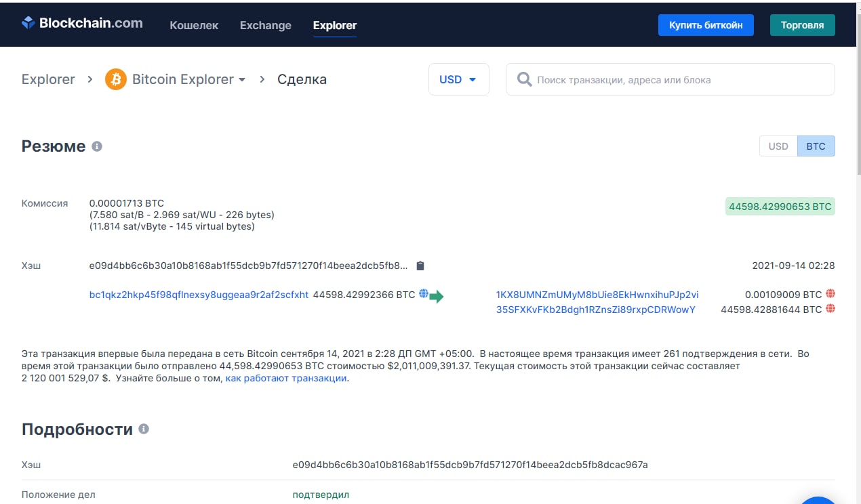861x504 pixels.
Task: Click the search field for transactions, addresses, blocks
Action: pos(670,80)
